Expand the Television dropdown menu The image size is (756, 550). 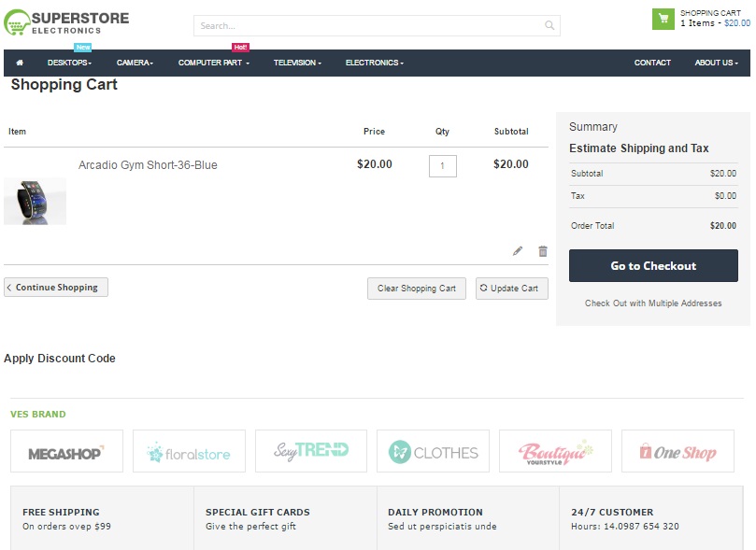click(x=296, y=63)
